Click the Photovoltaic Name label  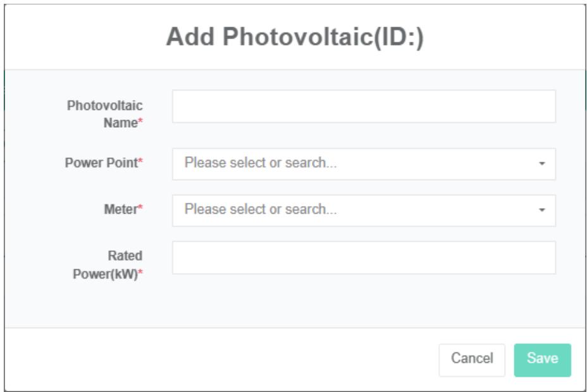pyautogui.click(x=104, y=114)
